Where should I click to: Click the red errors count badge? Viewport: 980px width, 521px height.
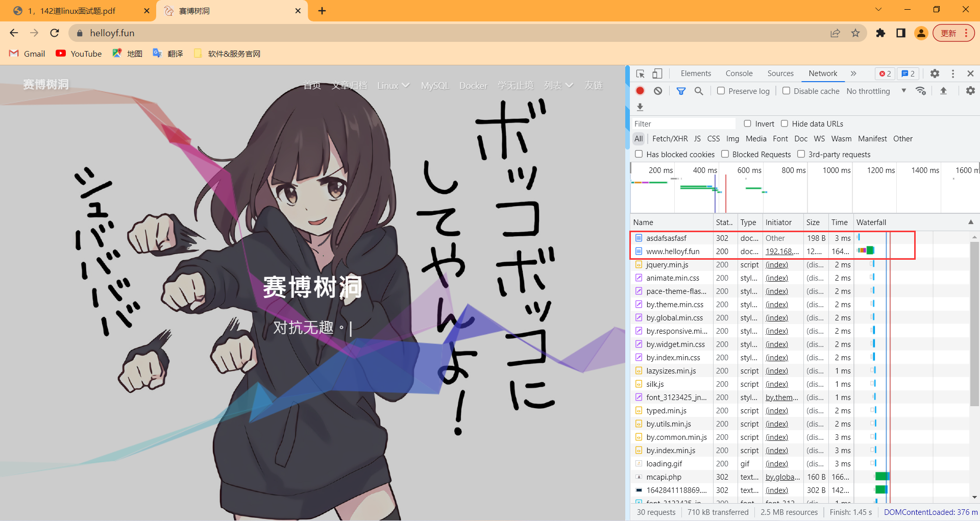point(885,73)
